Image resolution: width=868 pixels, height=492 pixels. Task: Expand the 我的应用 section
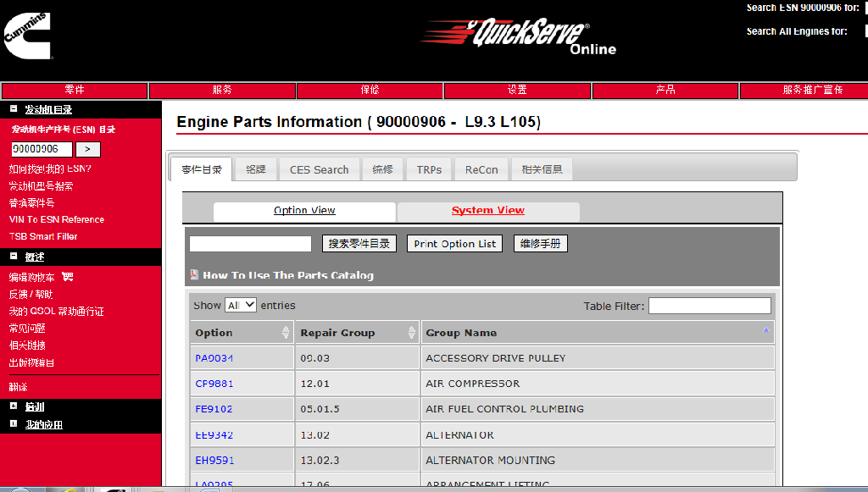[14, 423]
